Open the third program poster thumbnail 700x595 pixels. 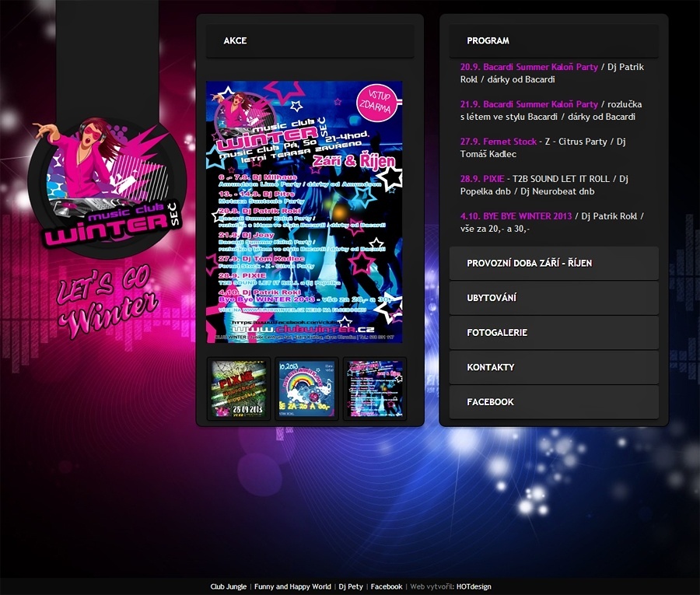coord(375,389)
